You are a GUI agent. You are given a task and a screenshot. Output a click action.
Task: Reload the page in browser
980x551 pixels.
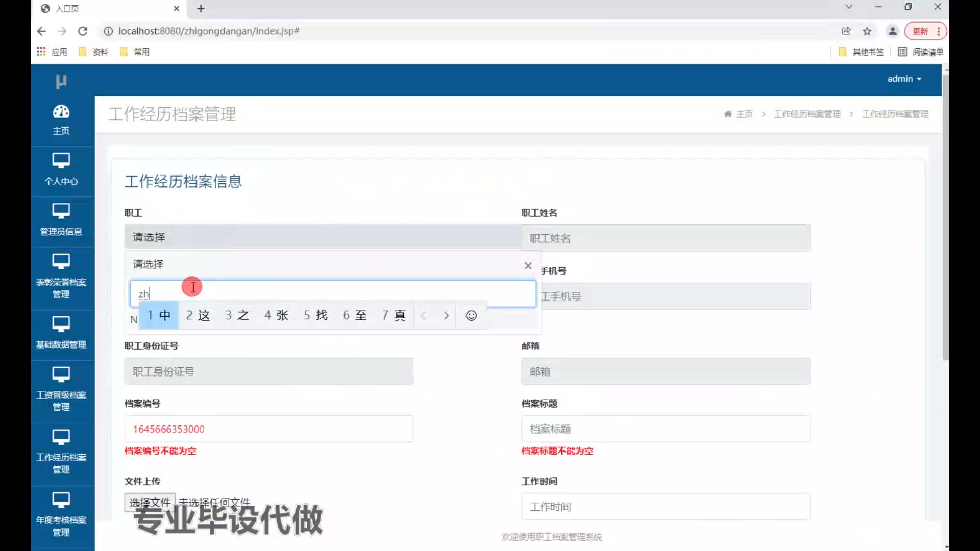pos(83,31)
